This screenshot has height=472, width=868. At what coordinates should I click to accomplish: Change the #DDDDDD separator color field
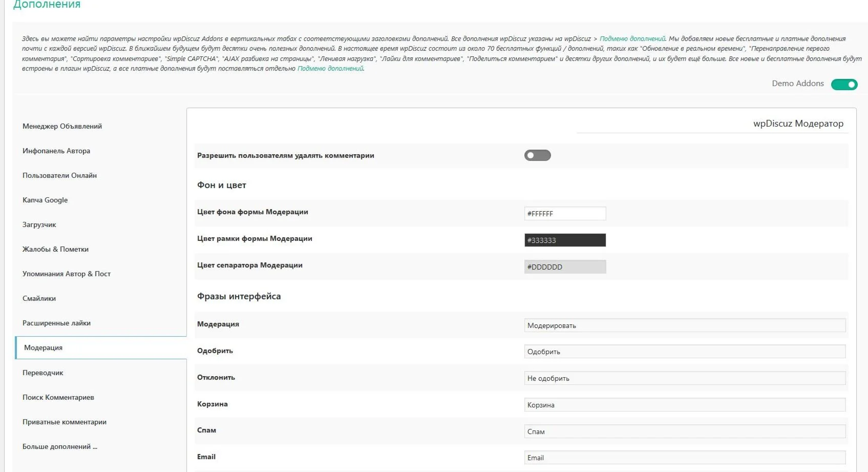[565, 267]
